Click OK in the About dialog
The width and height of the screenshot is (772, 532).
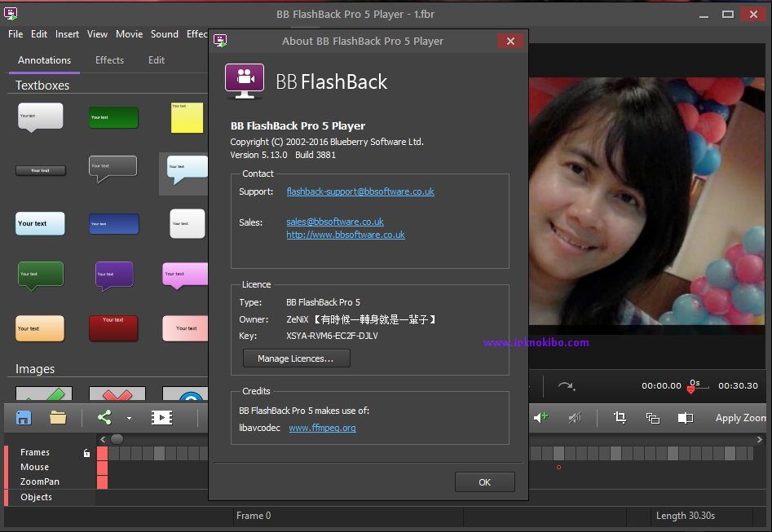pyautogui.click(x=485, y=482)
